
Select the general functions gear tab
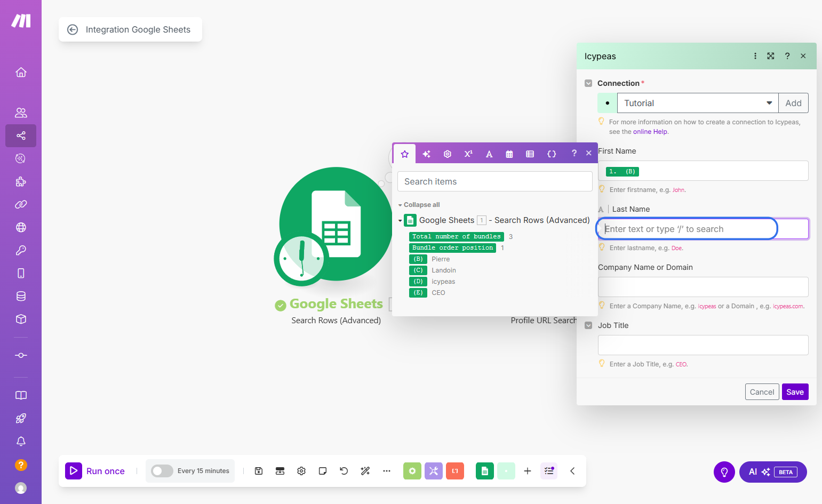pyautogui.click(x=448, y=154)
